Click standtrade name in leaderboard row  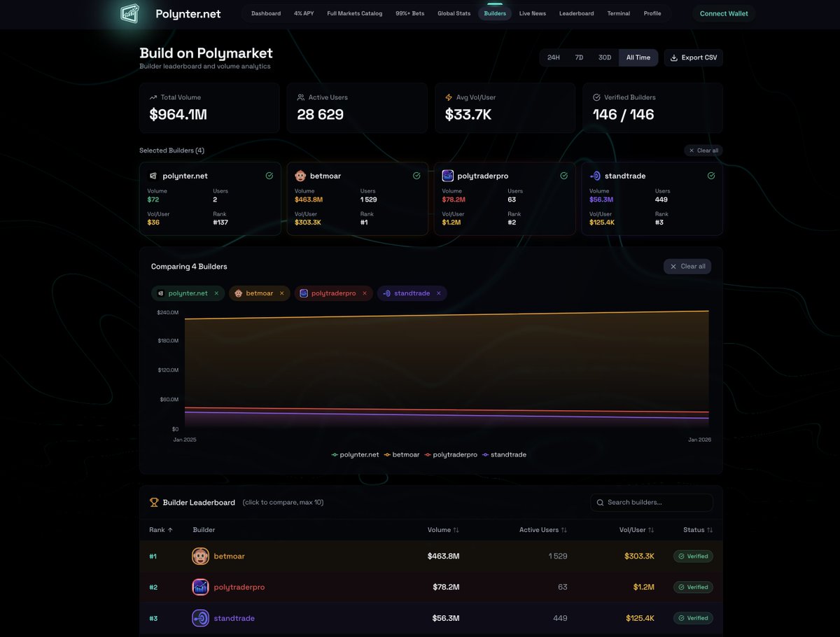click(x=234, y=618)
